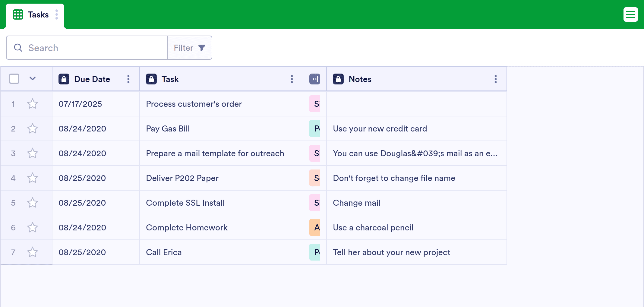This screenshot has width=644, height=307.
Task: Switch to the Tasks tab
Action: 38,14
